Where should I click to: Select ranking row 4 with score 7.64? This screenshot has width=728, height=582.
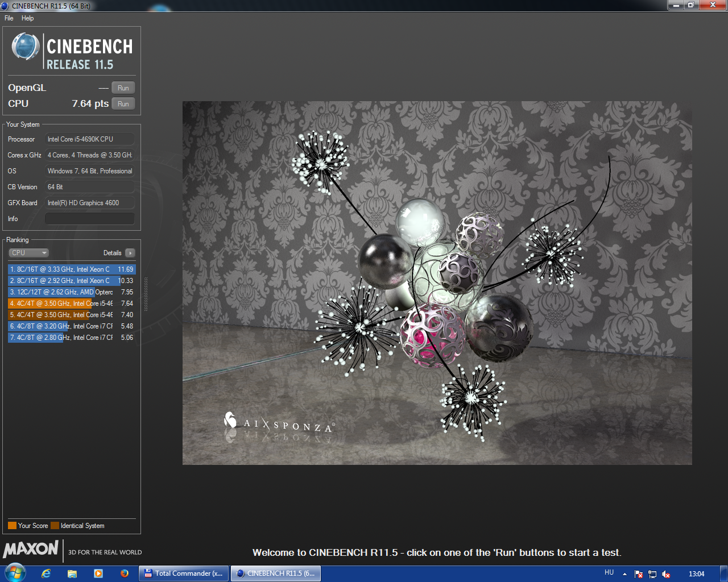click(x=72, y=304)
